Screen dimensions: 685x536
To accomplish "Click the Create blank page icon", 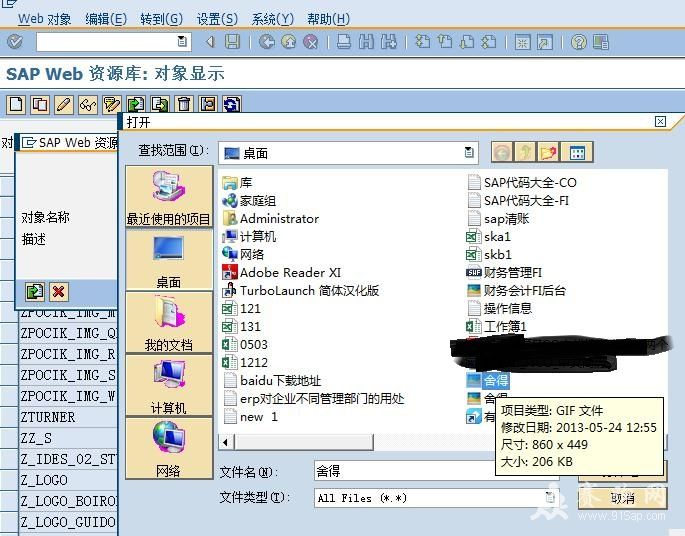I will 16,104.
